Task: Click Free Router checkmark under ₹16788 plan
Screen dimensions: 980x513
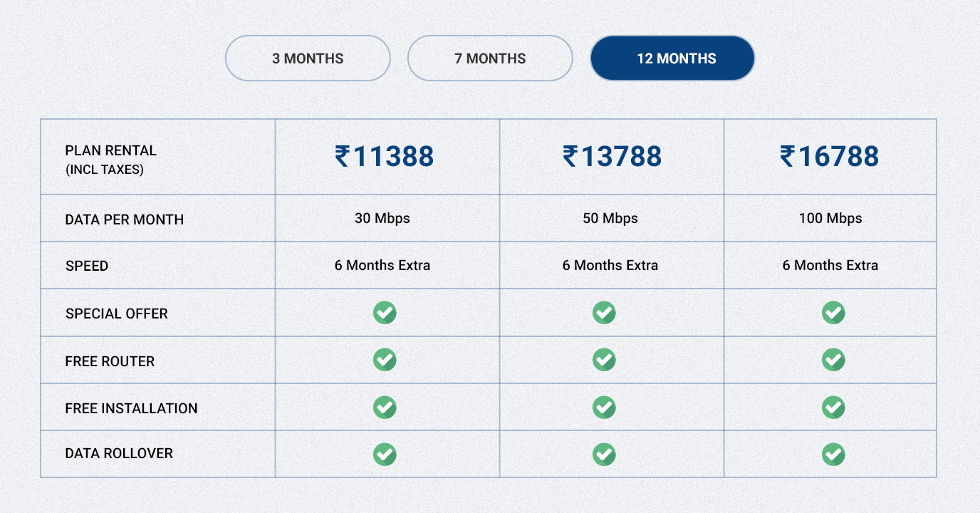Action: tap(833, 360)
